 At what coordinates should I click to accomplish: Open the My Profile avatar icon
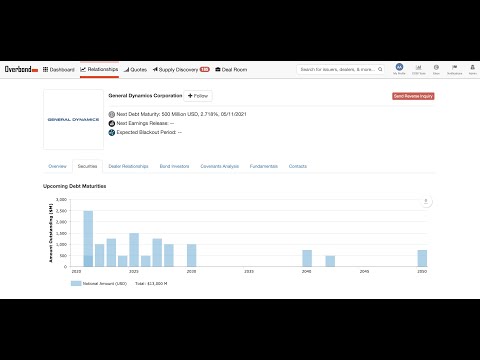pyautogui.click(x=399, y=67)
